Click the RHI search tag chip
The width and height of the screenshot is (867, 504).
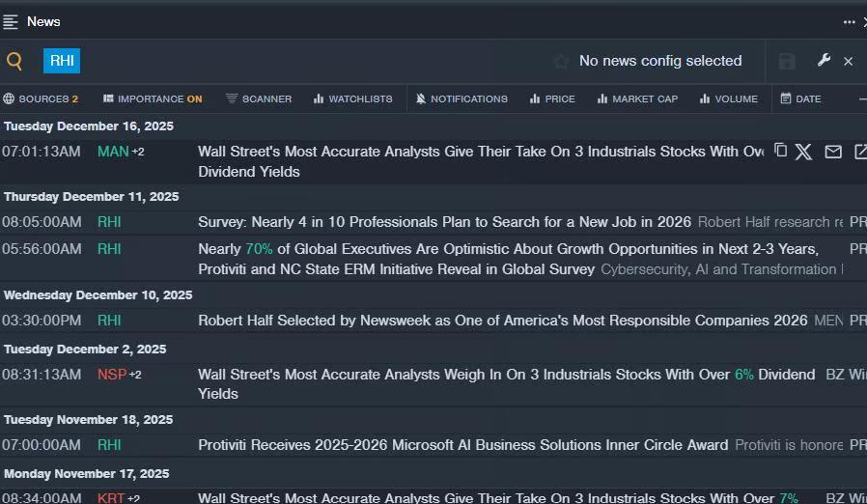click(x=62, y=61)
